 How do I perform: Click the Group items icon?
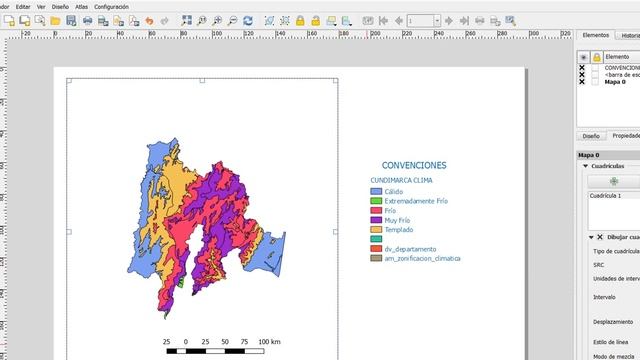[x=269, y=20]
